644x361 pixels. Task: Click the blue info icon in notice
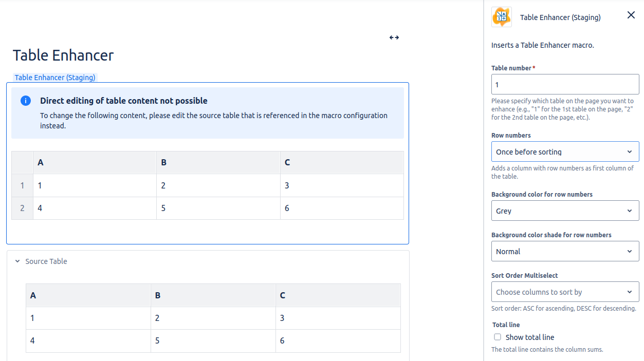pos(26,101)
